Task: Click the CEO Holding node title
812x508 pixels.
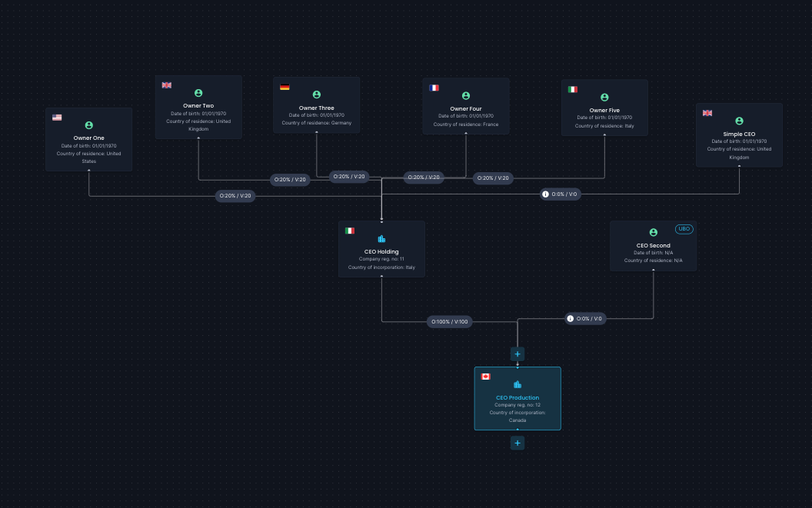Action: [x=381, y=251]
